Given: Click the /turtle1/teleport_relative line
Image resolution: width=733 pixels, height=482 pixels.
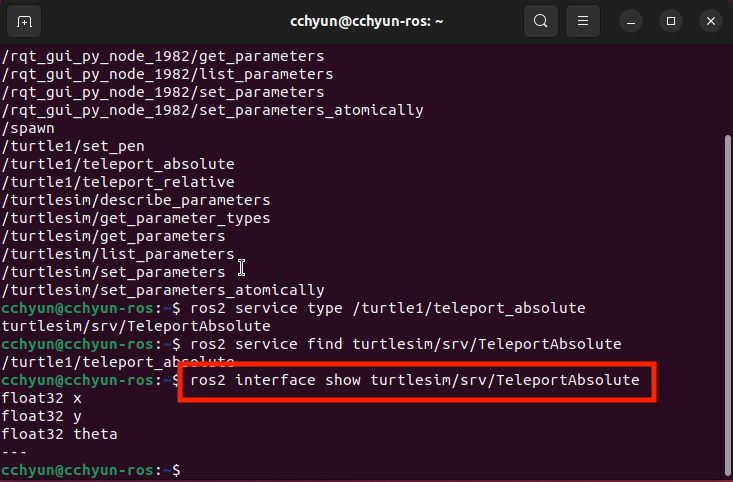Looking at the screenshot, I should coord(118,182).
